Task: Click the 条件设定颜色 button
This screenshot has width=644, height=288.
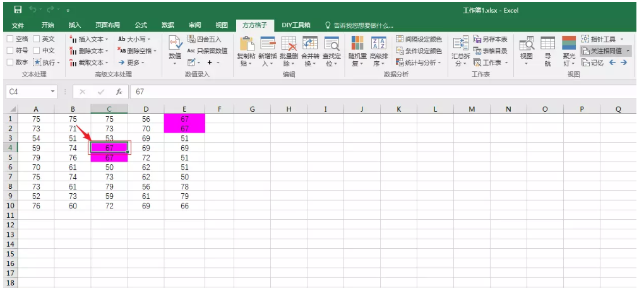Action: pyautogui.click(x=419, y=51)
